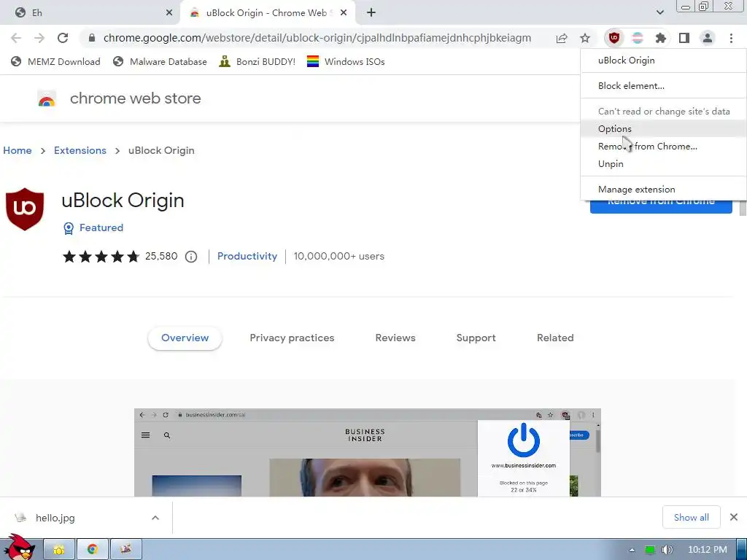Screen dimensions: 747x560
Task: Close the uBlock Origin tab
Action: [x=344, y=13]
